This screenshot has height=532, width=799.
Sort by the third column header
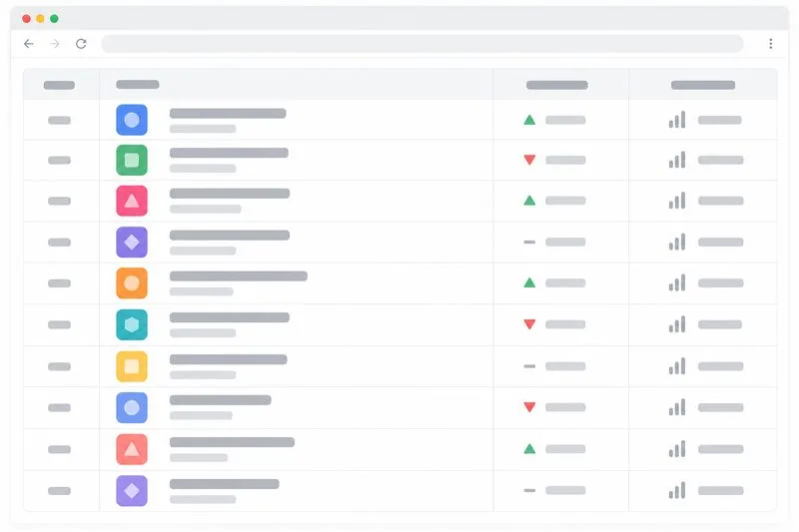(x=557, y=85)
